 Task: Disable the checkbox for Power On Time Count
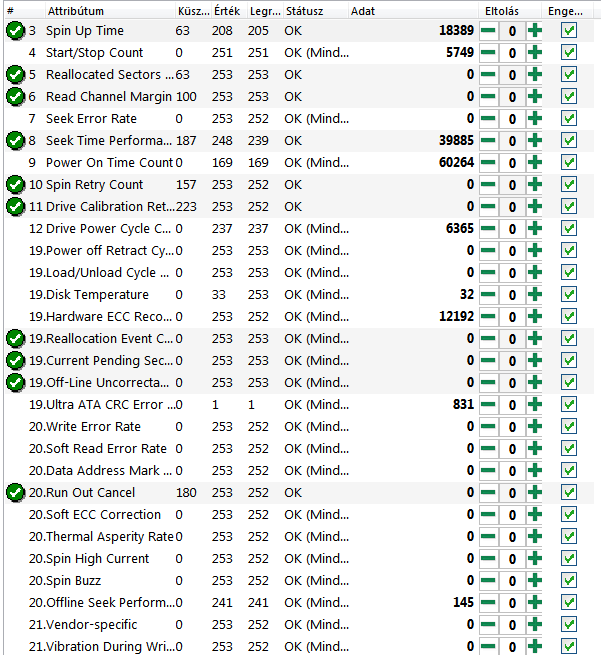569,163
